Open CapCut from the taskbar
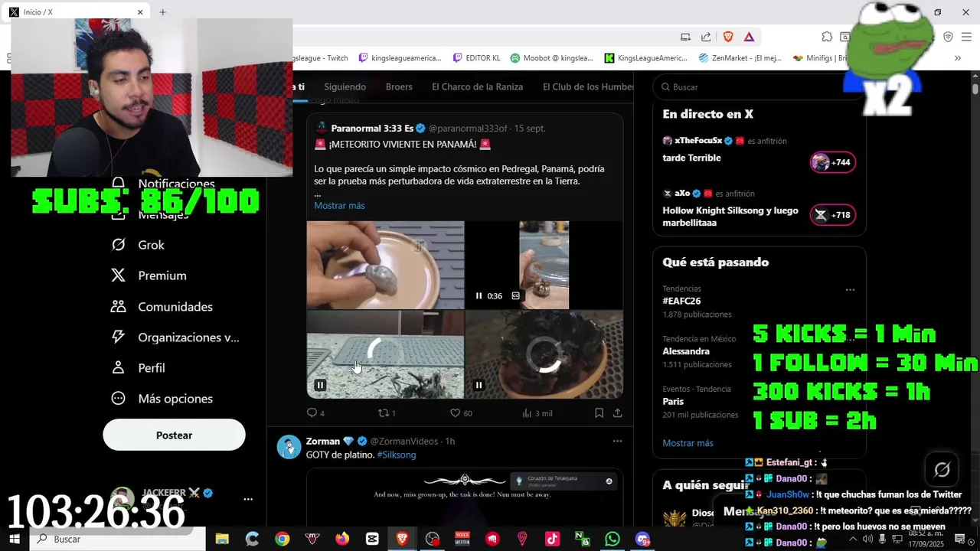 click(x=372, y=539)
